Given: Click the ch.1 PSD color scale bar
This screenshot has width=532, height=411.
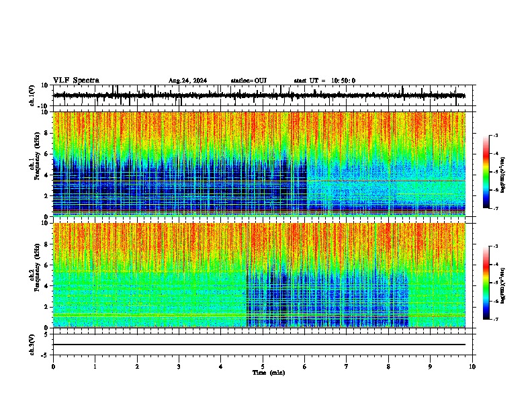Looking at the screenshot, I should tap(486, 172).
